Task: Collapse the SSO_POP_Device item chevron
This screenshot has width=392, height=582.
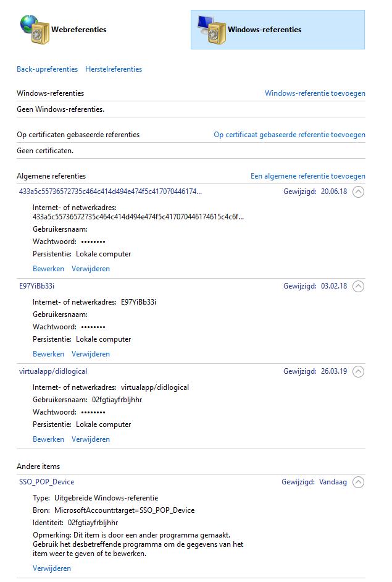Action: (x=358, y=482)
